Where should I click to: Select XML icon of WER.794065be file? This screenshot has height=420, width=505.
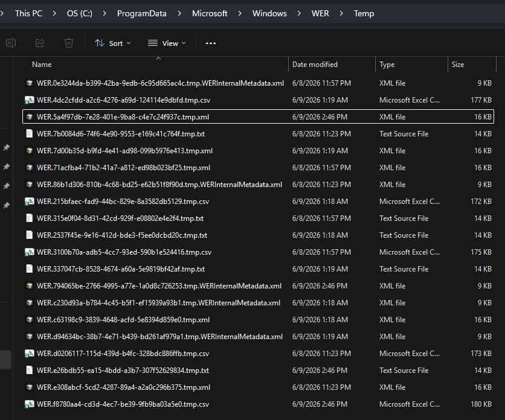[x=30, y=286]
